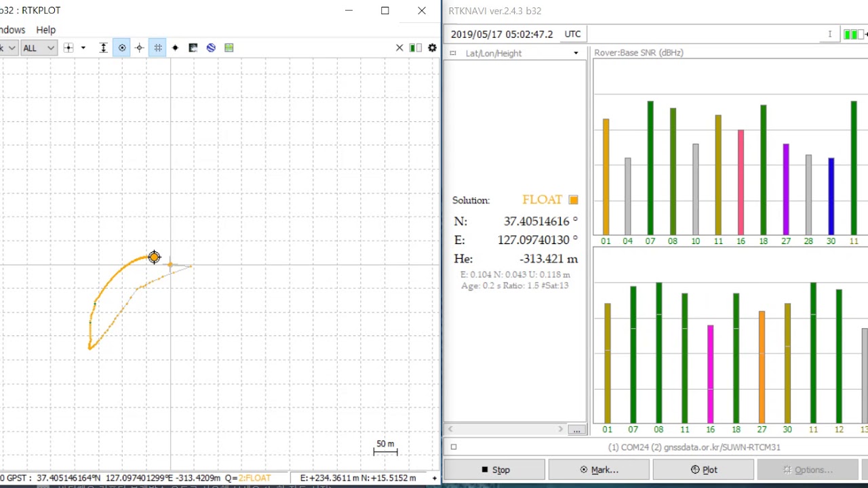868x488 pixels.
Task: Click the Q=2:FLOAT status text in RTKPLOT
Action: [x=247, y=478]
